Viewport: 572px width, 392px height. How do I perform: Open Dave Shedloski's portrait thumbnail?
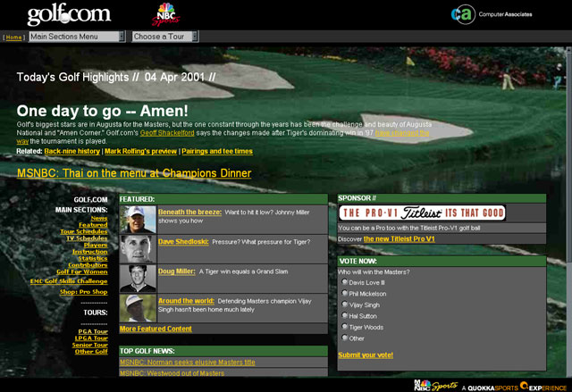click(138, 249)
